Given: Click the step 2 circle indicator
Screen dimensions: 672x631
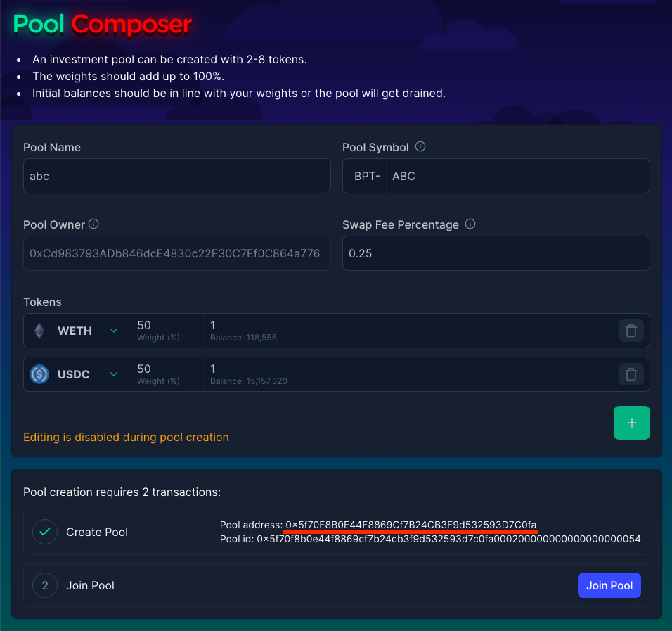Looking at the screenshot, I should tap(45, 585).
